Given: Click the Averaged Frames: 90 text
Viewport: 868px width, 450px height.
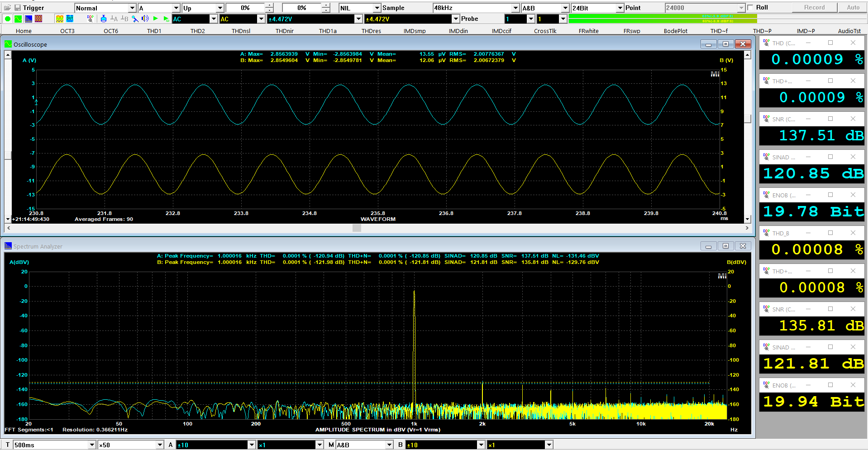Looking at the screenshot, I should (x=104, y=219).
